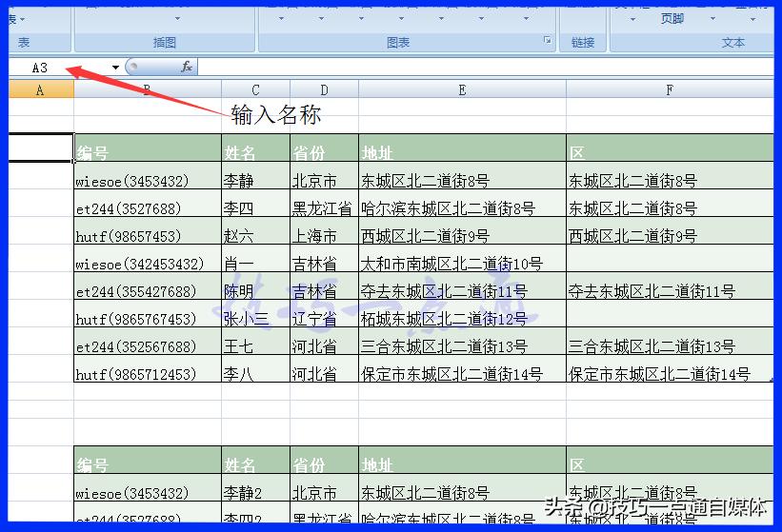Select cell et244(3527688) in the 李四 row
This screenshot has height=532, width=782.
pos(148,204)
